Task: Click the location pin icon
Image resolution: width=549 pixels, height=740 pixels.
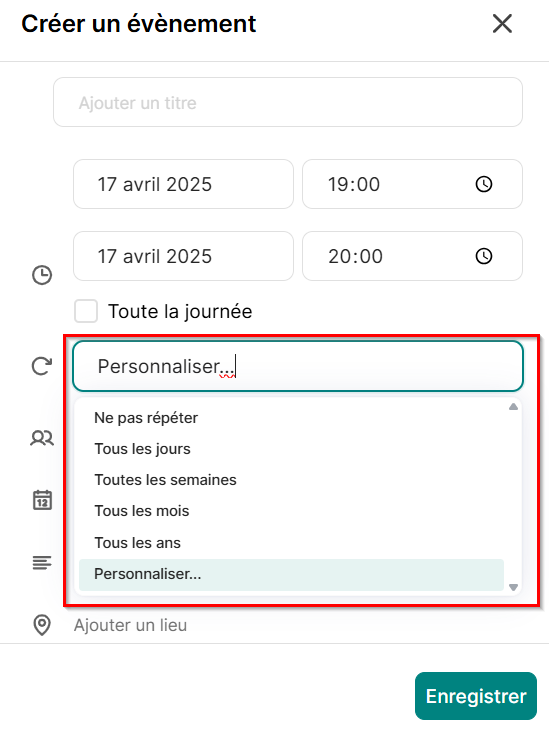Action: pos(42,625)
